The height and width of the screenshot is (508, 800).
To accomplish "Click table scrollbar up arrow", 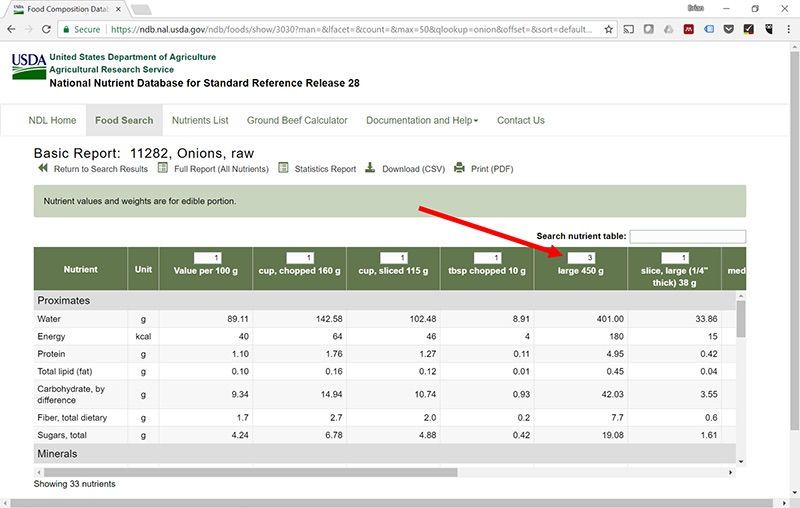I will coord(741,296).
